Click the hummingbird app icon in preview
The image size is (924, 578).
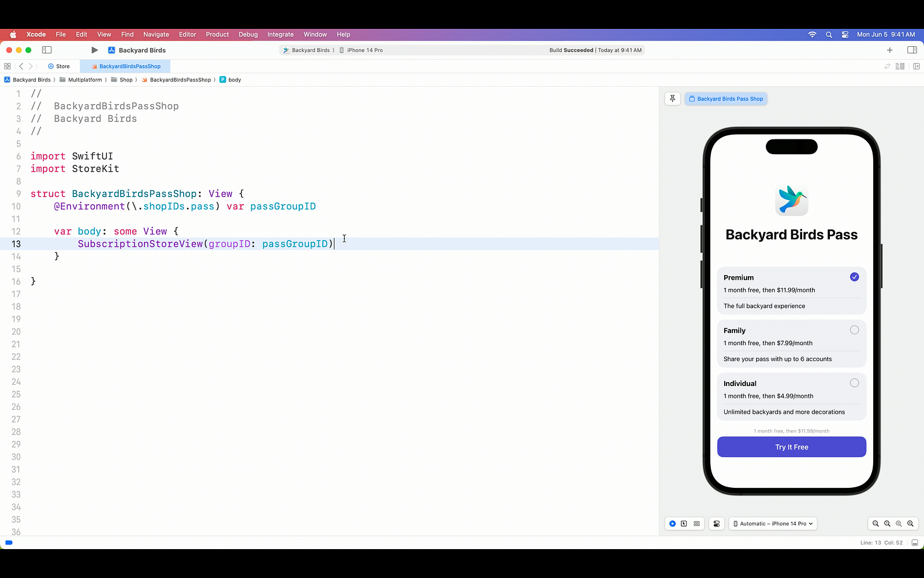(x=791, y=200)
